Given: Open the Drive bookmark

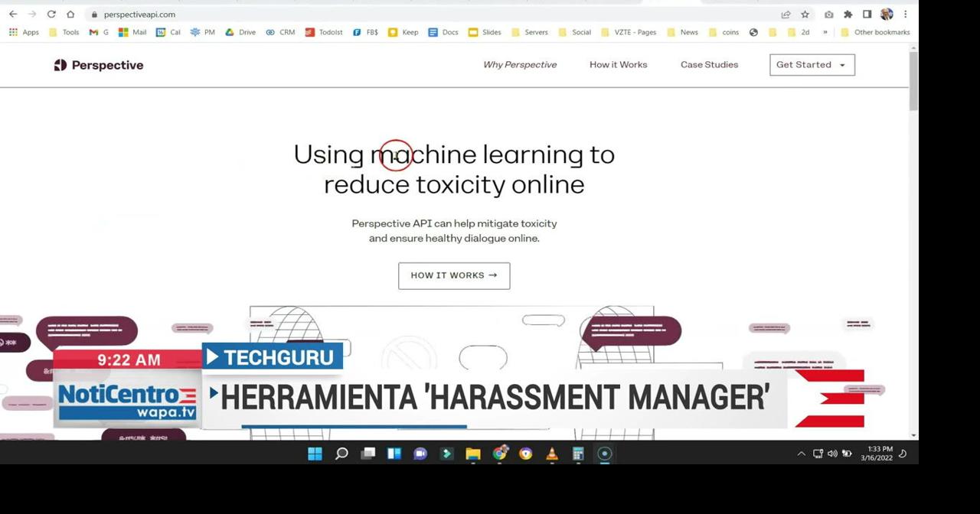Looking at the screenshot, I should 240,32.
